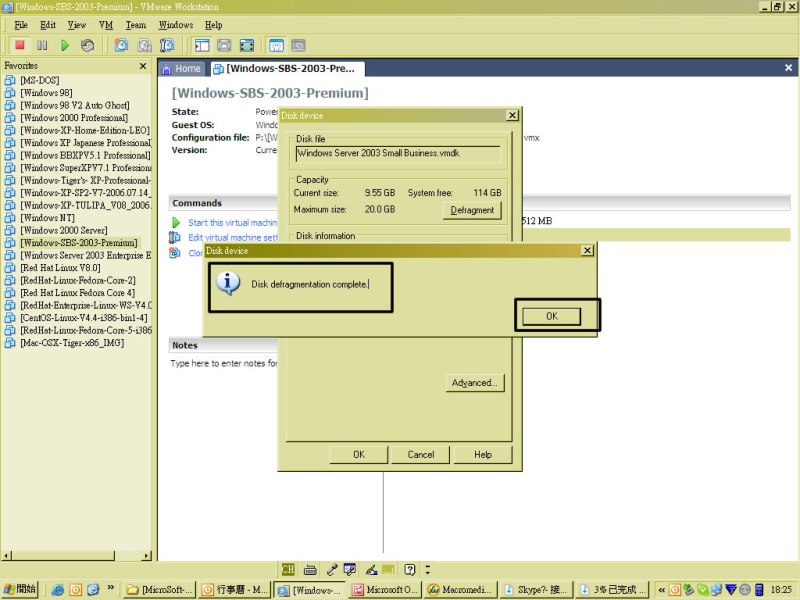Click the 3% 已完成 taskbar button

click(x=611, y=590)
